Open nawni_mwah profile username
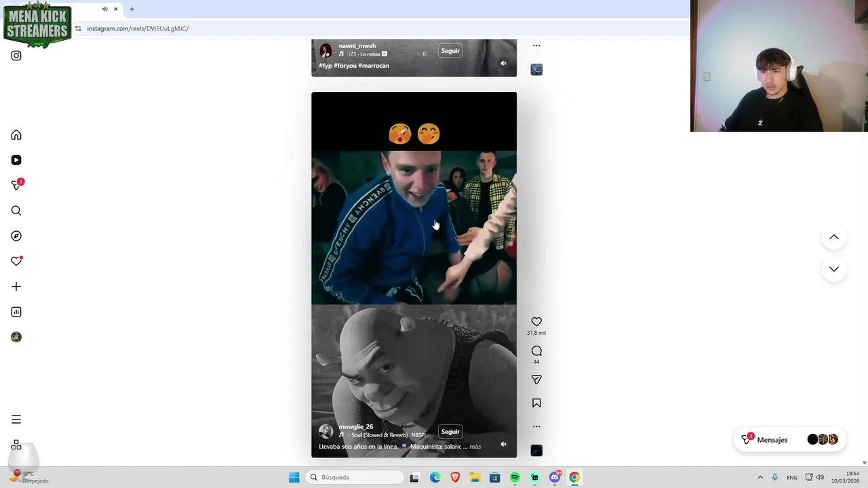This screenshot has width=868, height=488. coord(357,46)
